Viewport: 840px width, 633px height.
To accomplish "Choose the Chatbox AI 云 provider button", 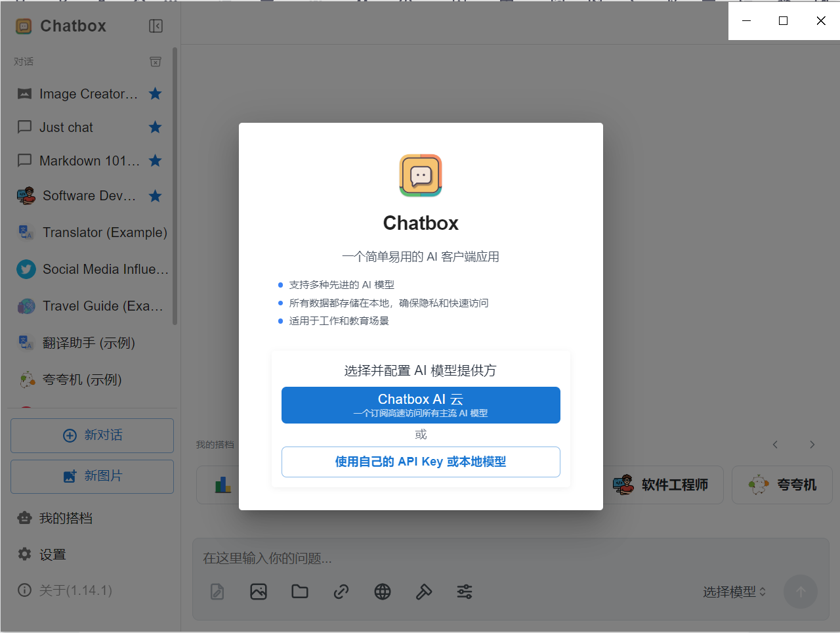I will coord(421,404).
